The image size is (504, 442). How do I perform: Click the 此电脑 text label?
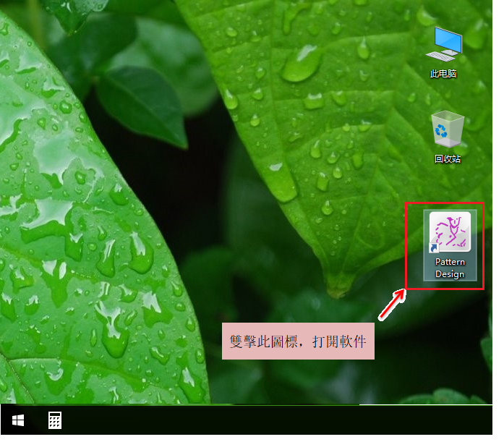point(443,74)
